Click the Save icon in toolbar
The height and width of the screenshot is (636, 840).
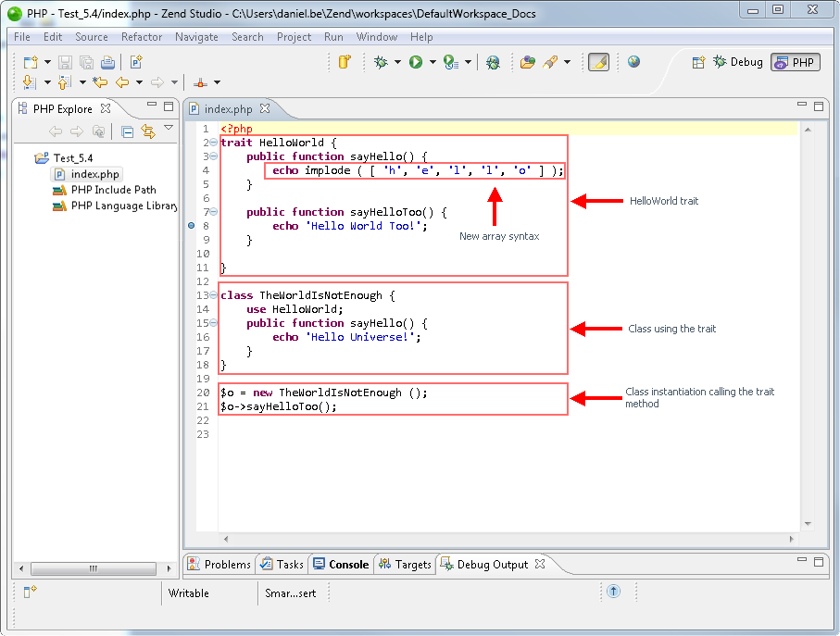pos(66,62)
